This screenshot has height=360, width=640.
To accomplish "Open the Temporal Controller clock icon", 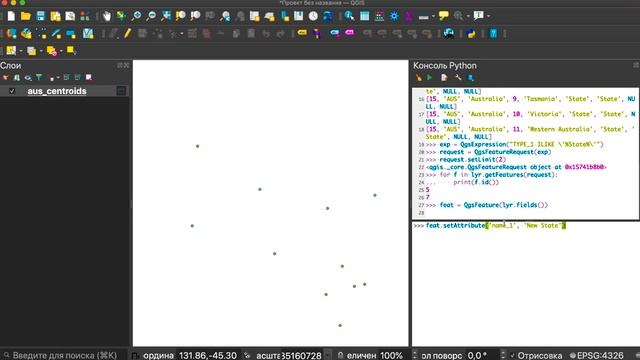I will [x=313, y=16].
